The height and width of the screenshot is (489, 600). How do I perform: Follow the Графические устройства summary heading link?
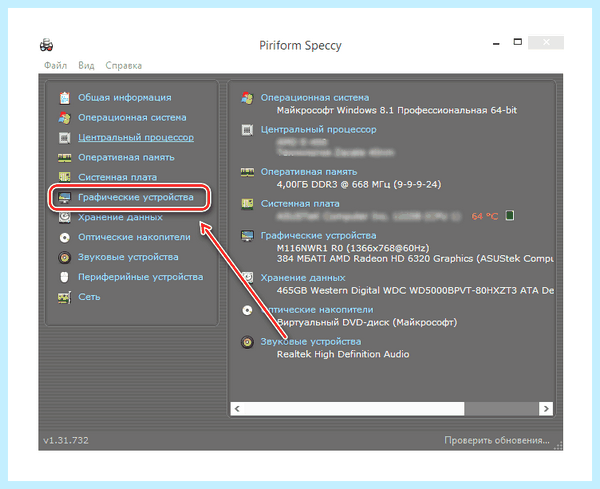click(318, 235)
